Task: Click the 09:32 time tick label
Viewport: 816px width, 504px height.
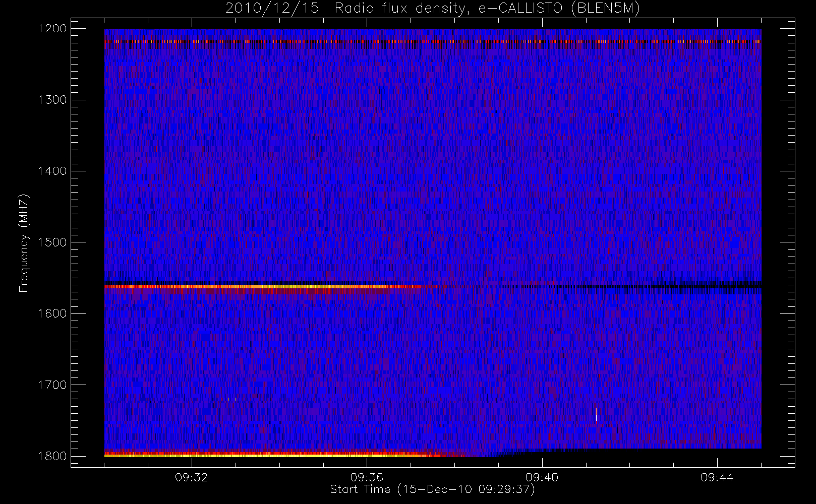Action: pyautogui.click(x=192, y=477)
